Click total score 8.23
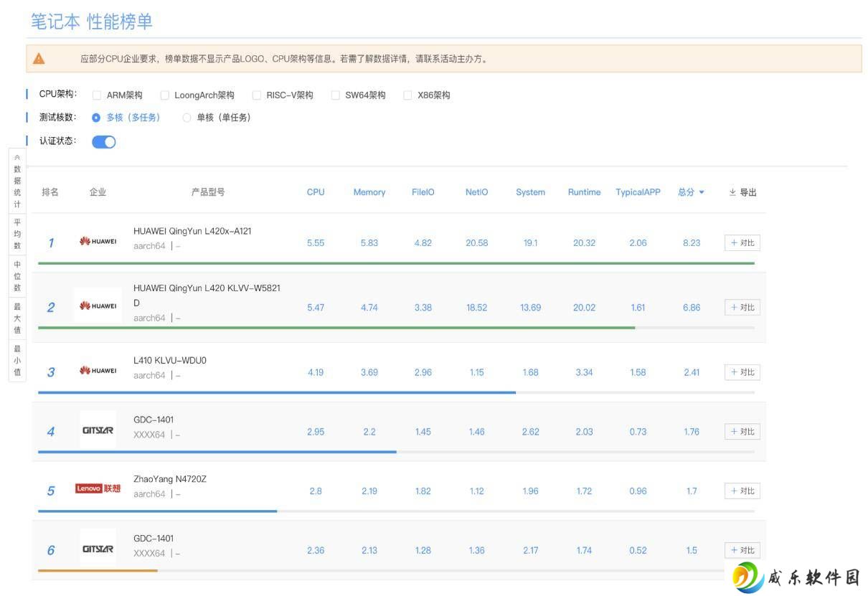 click(692, 243)
